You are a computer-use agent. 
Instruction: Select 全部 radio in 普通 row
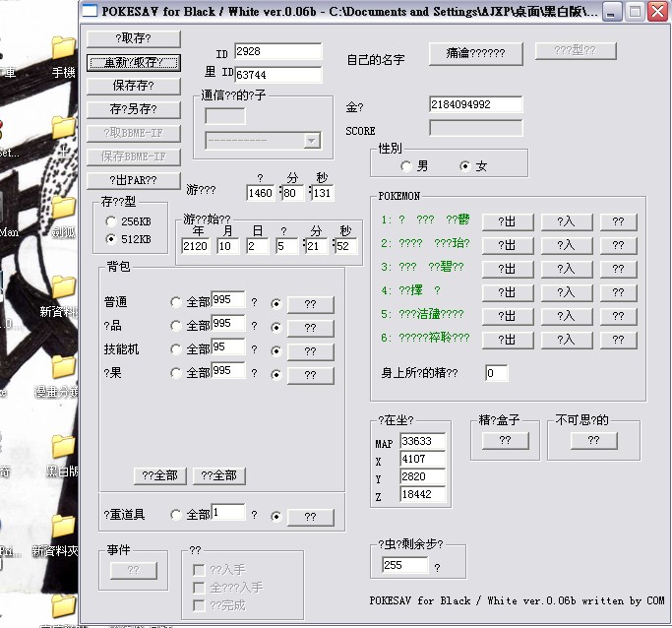pyautogui.click(x=176, y=302)
